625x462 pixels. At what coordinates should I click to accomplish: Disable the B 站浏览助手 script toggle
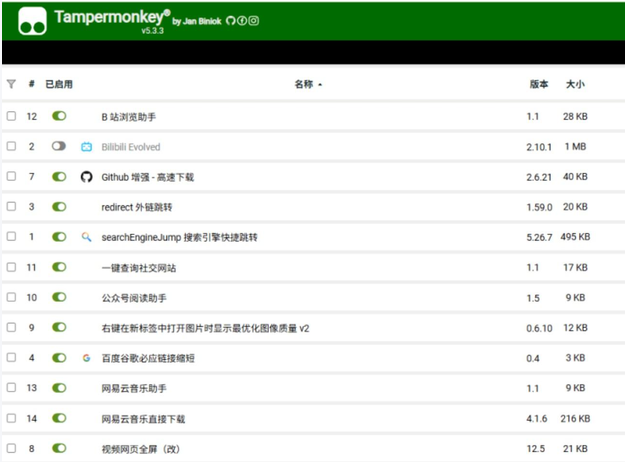tap(59, 116)
